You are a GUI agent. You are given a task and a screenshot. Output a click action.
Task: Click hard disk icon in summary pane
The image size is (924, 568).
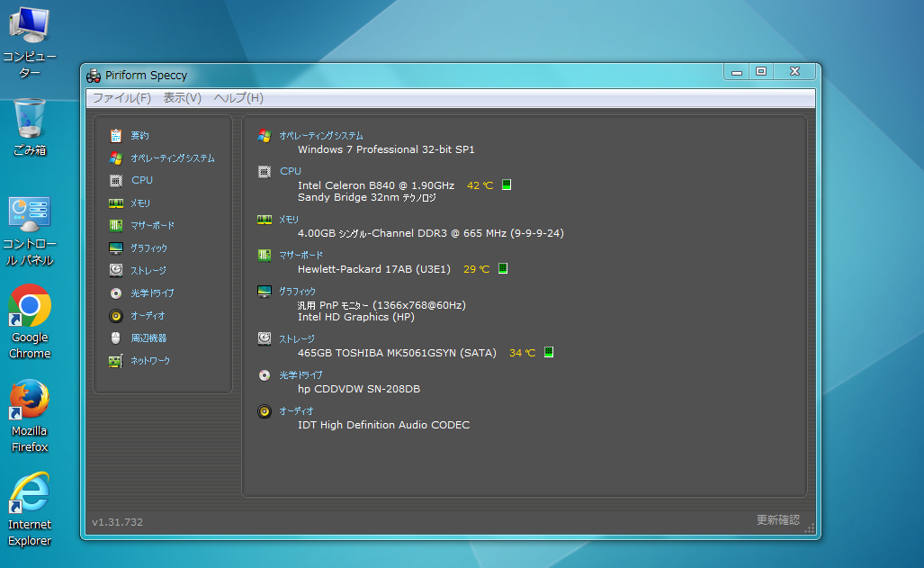[x=265, y=338]
